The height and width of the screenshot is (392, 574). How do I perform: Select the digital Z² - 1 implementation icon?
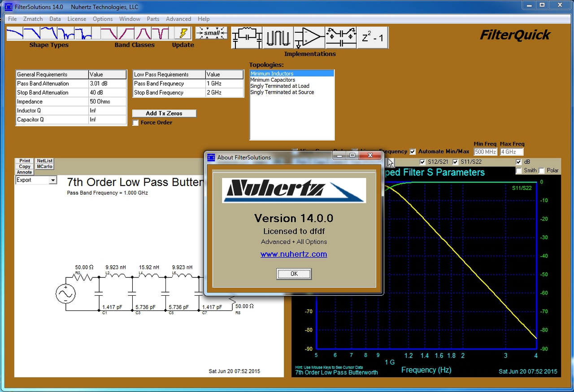pos(373,37)
